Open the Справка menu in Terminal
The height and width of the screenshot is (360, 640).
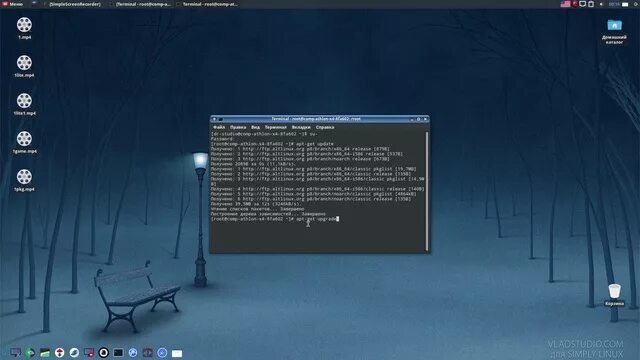click(x=324, y=127)
